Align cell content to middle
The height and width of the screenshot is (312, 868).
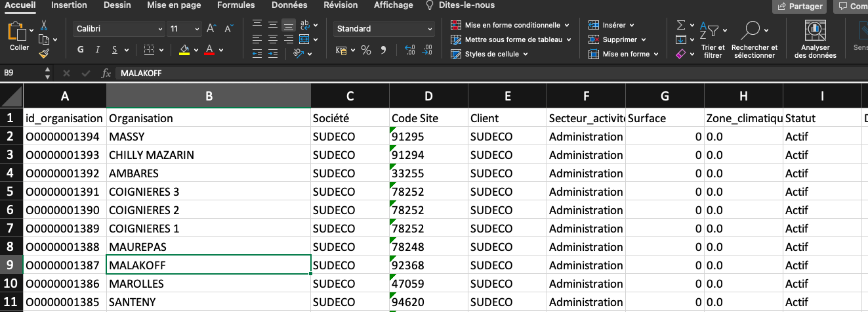click(x=272, y=26)
